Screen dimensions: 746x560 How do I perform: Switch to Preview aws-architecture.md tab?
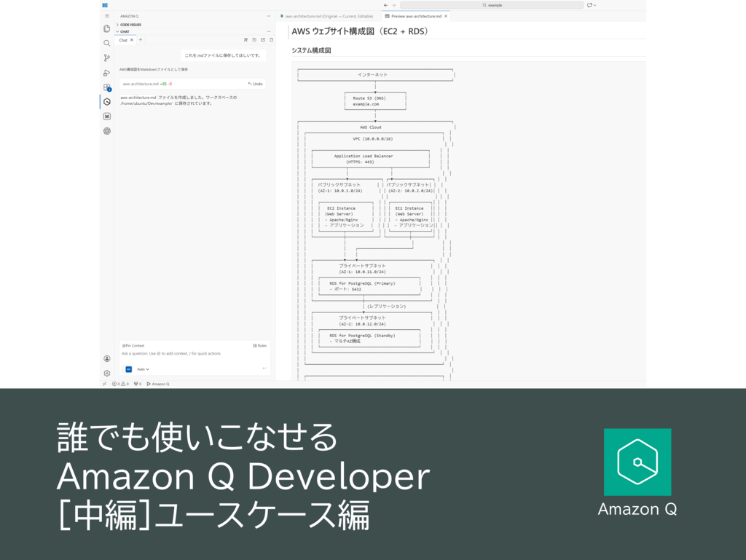(x=415, y=15)
